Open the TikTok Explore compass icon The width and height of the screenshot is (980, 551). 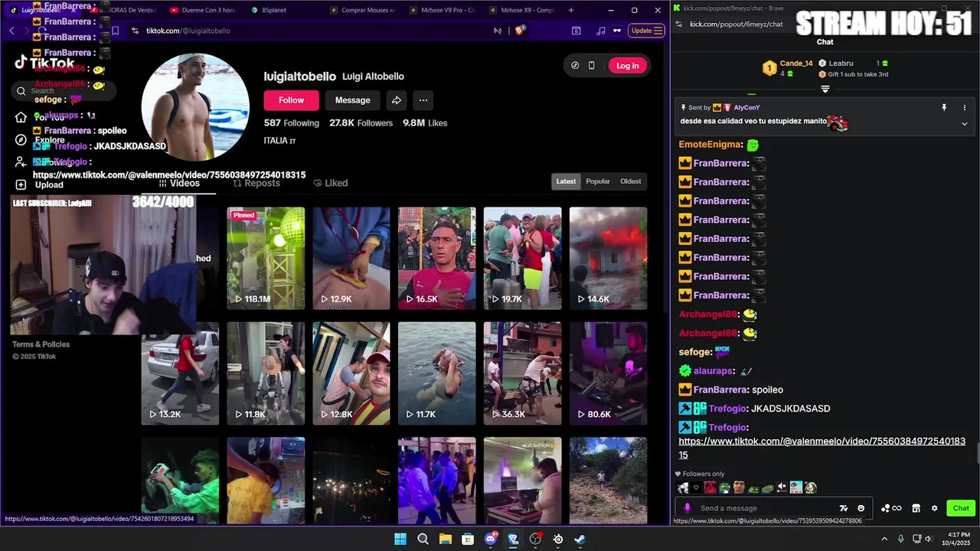pos(21,139)
